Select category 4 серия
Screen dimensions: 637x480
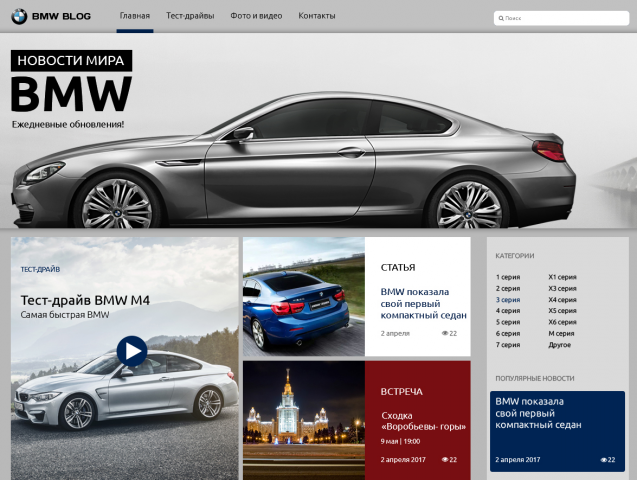[x=508, y=311]
